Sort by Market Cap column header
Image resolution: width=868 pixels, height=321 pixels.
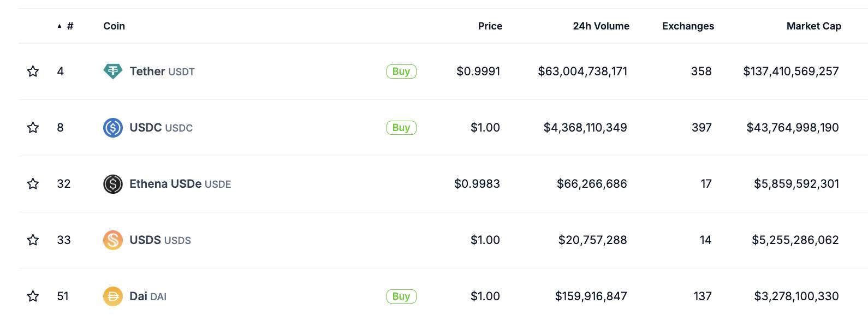pos(814,26)
